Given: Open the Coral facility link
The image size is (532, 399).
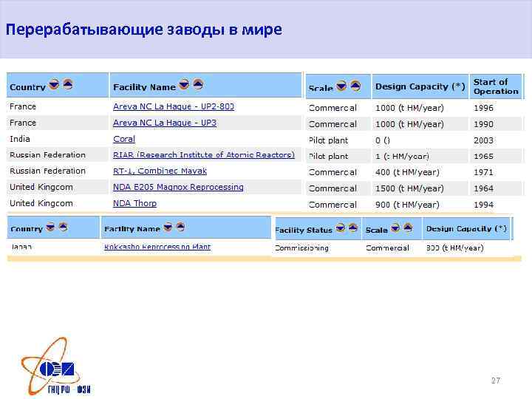Looking at the screenshot, I should pyautogui.click(x=124, y=139).
